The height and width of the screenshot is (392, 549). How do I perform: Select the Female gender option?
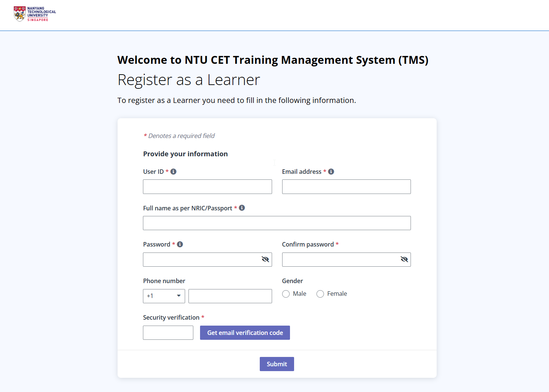(x=320, y=294)
